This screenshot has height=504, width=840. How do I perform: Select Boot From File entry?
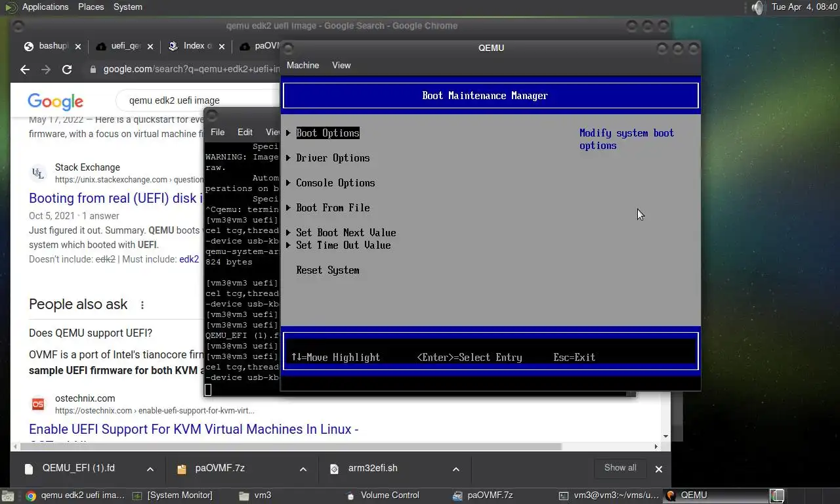333,207
